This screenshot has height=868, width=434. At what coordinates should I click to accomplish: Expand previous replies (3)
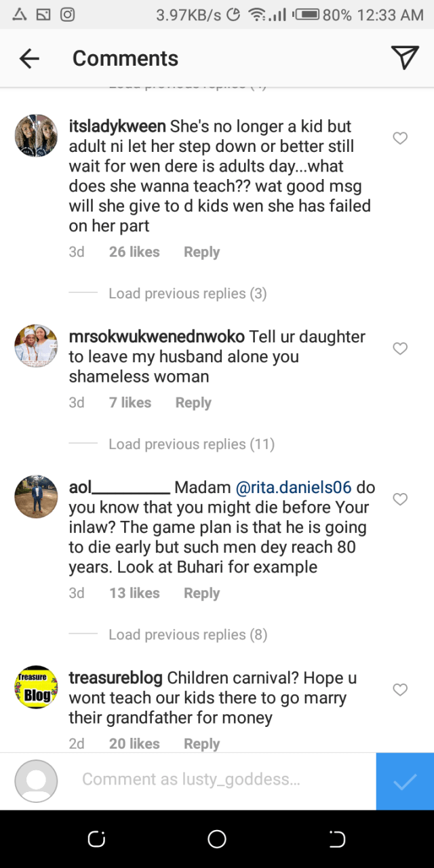(x=187, y=294)
